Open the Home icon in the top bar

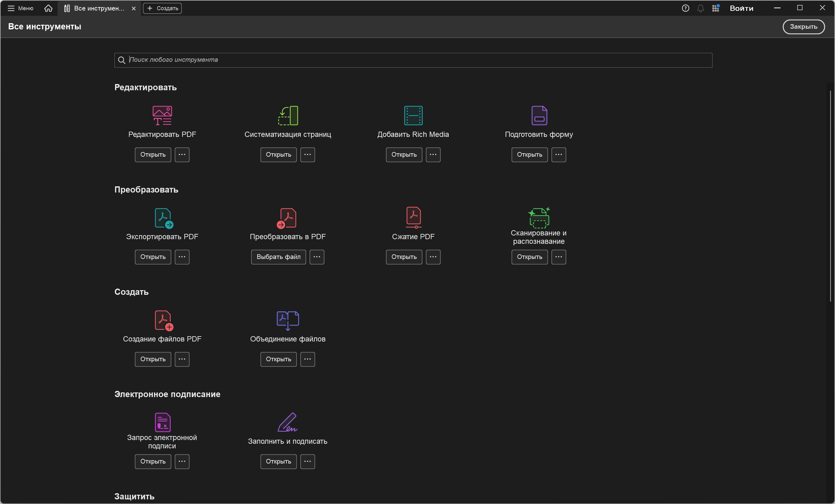click(49, 8)
